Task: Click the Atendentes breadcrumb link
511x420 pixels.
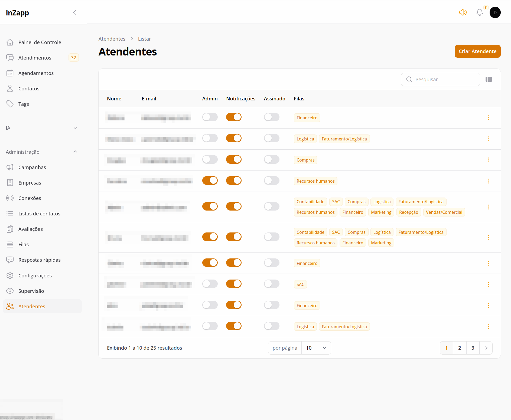Action: (112, 39)
